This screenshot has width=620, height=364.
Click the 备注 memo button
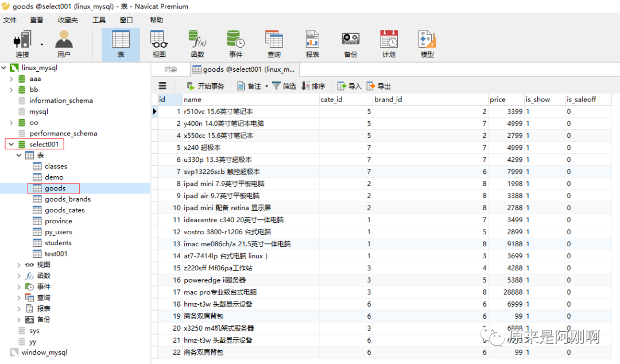click(250, 86)
